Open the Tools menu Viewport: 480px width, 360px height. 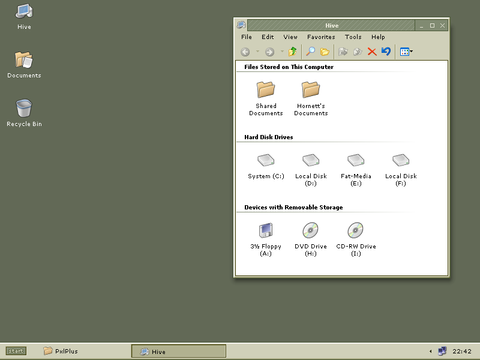(x=353, y=37)
